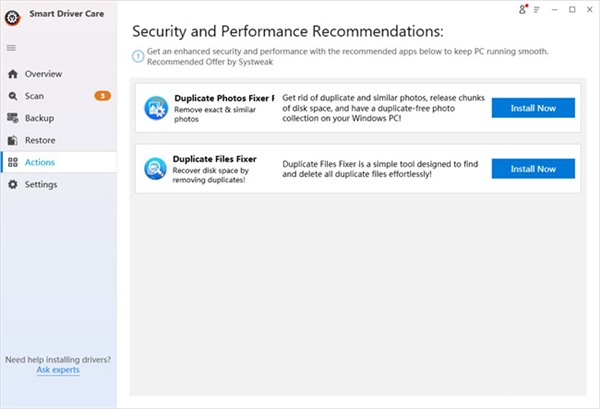Follow the Ask experts link
The height and width of the screenshot is (409, 600).
pyautogui.click(x=58, y=370)
